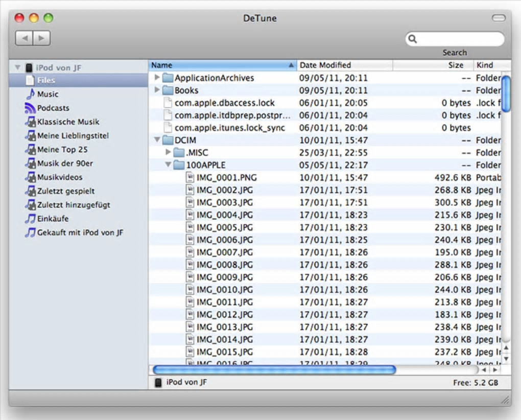Expand the Books folder

[157, 90]
